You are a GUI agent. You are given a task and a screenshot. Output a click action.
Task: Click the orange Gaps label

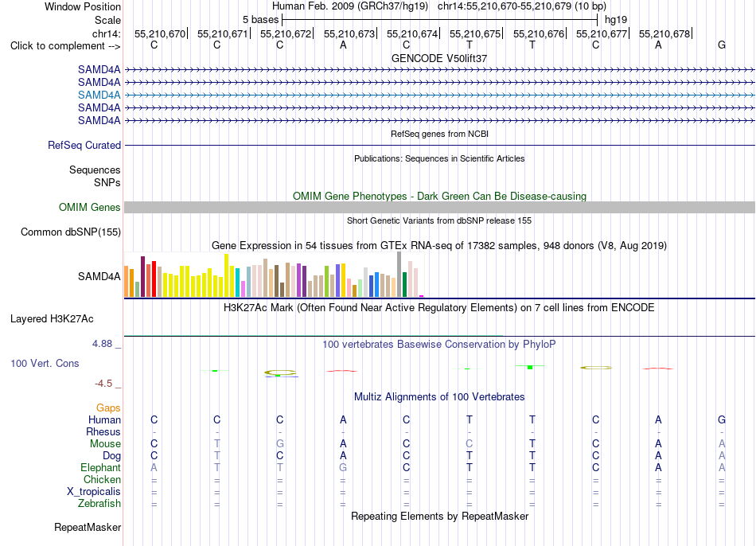click(108, 408)
